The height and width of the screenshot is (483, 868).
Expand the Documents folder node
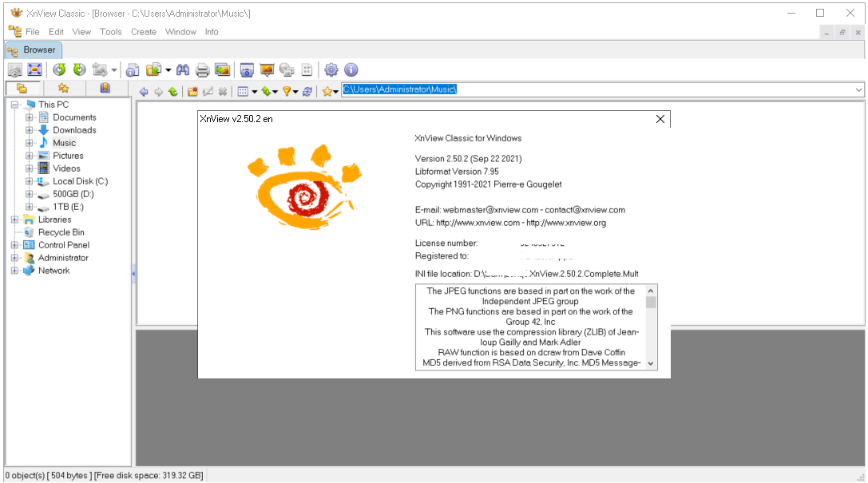point(30,117)
